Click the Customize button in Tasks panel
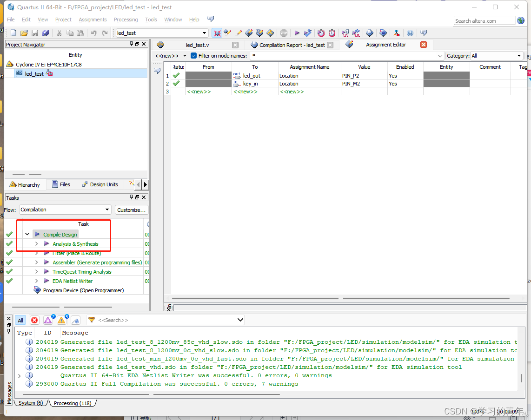 click(x=131, y=210)
